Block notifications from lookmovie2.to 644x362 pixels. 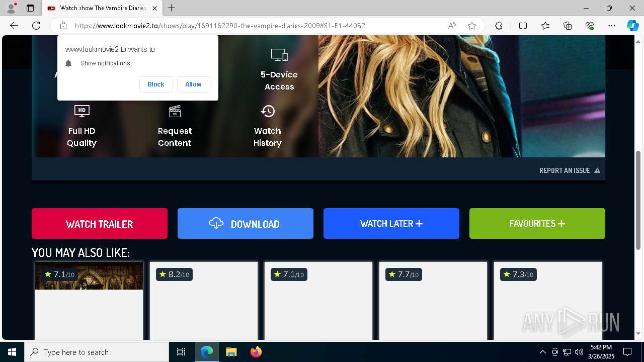coord(156,84)
